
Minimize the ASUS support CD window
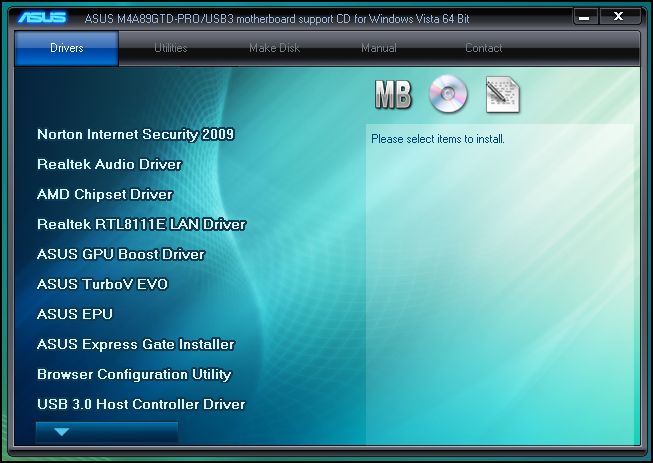586,17
